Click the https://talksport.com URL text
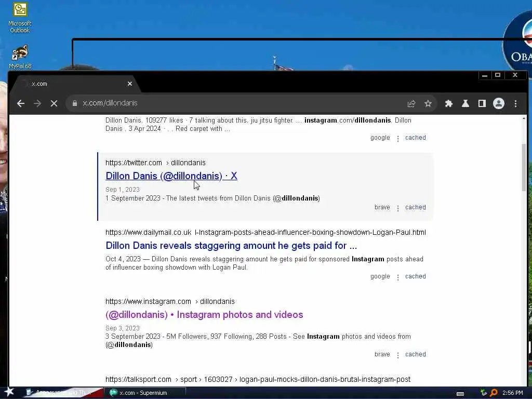This screenshot has width=532, height=399. pos(138,379)
